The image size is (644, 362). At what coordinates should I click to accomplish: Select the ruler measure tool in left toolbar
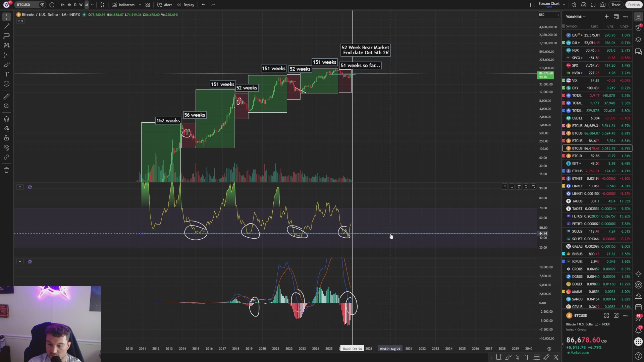(6, 97)
